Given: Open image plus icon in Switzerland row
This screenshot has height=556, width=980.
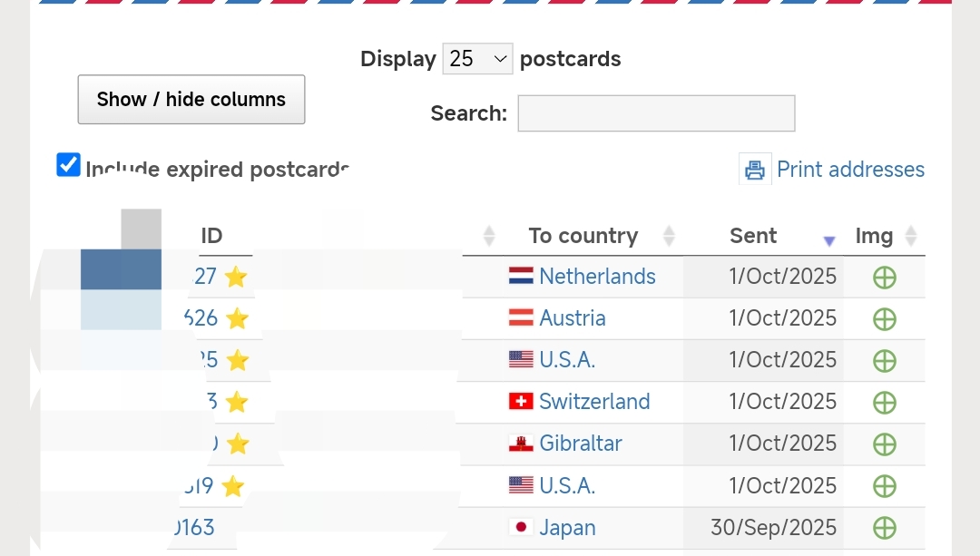Looking at the screenshot, I should (x=884, y=403).
